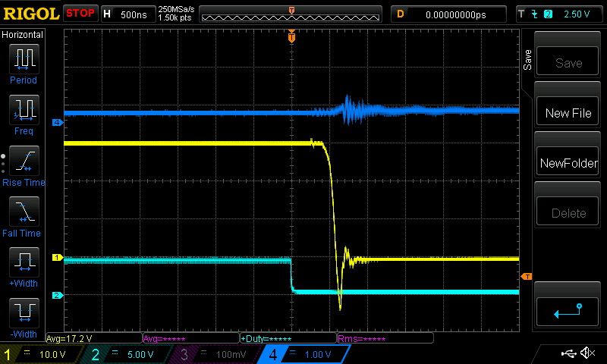Open the Horizontal measurement menu header

click(x=23, y=35)
